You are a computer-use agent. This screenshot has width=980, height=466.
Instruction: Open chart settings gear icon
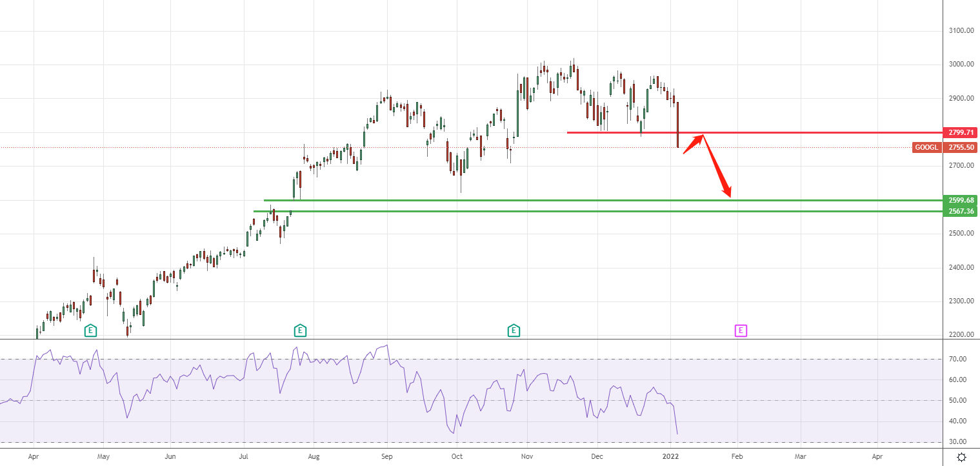[961, 457]
